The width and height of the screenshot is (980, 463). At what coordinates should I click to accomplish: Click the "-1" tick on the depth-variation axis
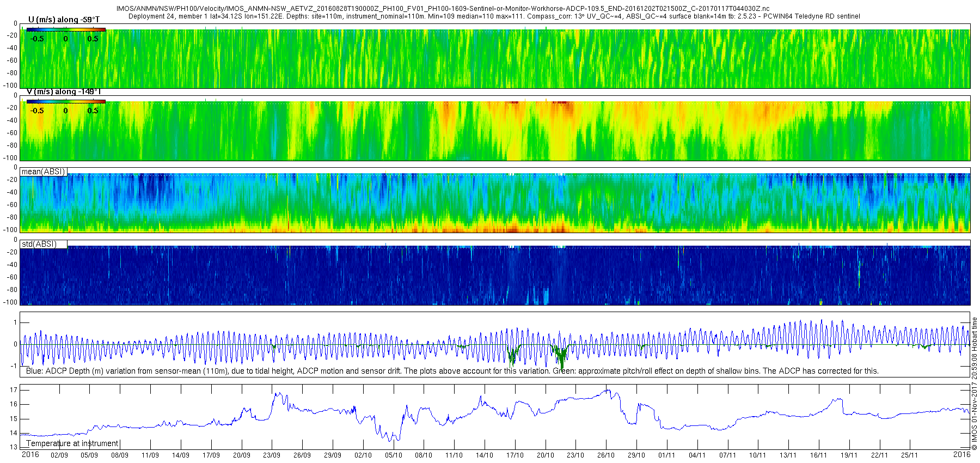(x=14, y=366)
